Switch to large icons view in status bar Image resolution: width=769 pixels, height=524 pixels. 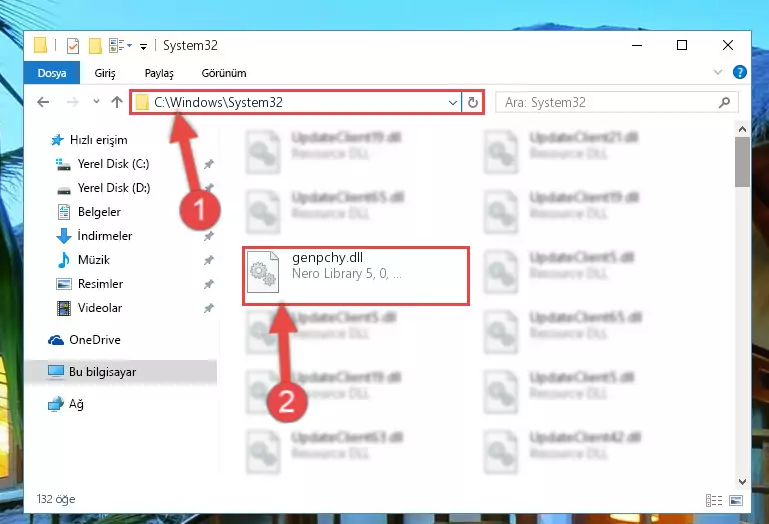point(736,500)
